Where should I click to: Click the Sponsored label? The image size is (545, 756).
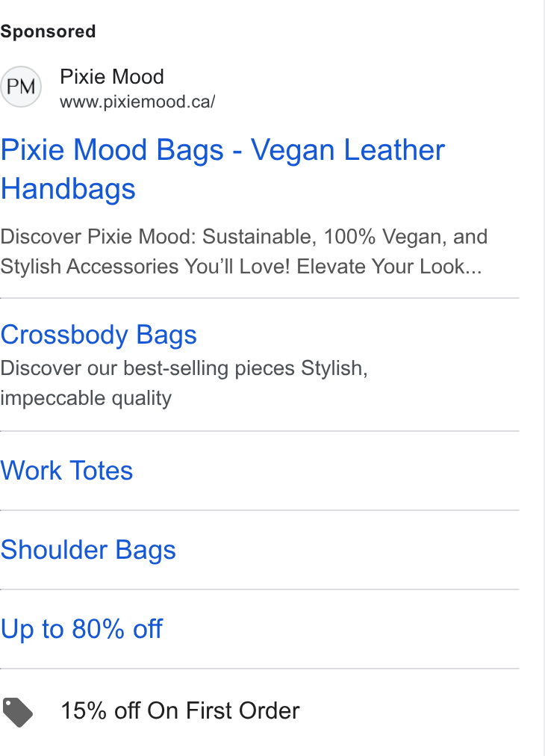point(49,32)
